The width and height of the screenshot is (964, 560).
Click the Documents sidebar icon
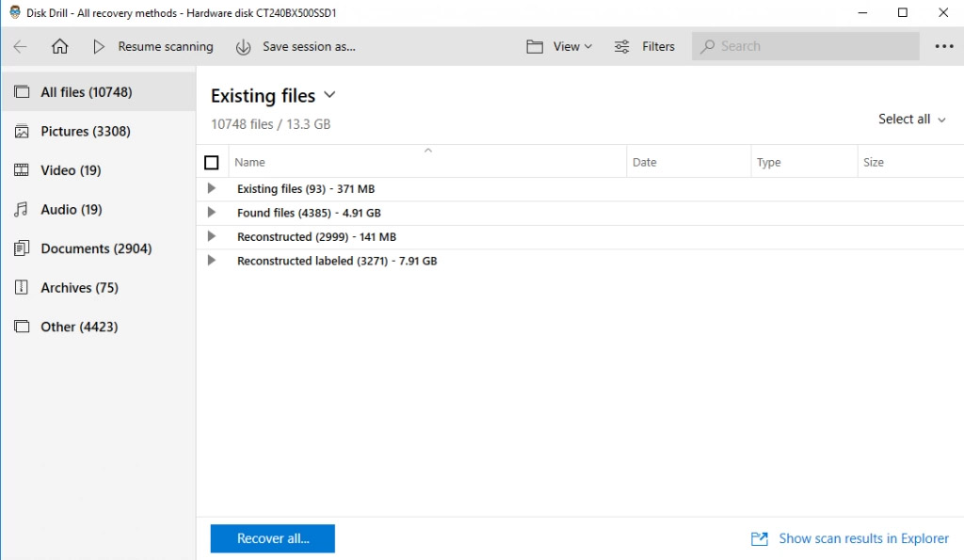(x=22, y=248)
